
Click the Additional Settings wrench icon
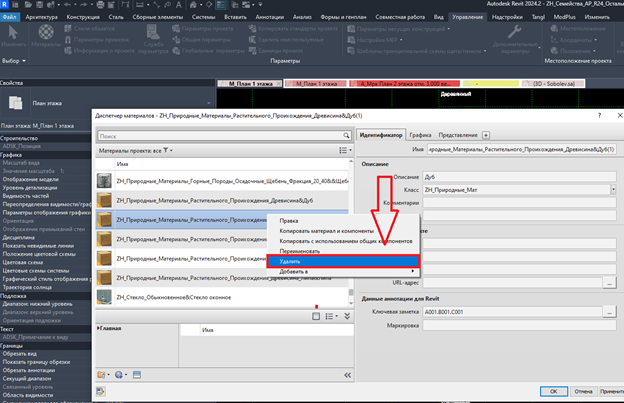(515, 31)
